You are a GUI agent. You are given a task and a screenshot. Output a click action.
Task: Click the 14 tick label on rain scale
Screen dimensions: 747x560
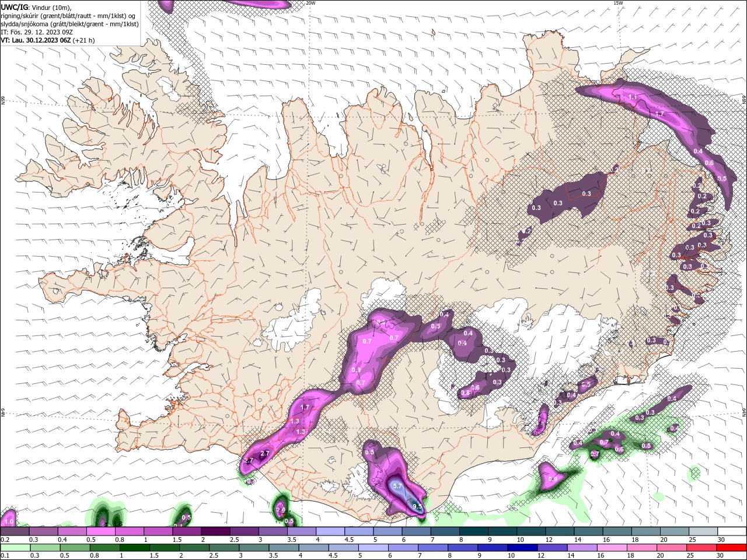coord(570,556)
